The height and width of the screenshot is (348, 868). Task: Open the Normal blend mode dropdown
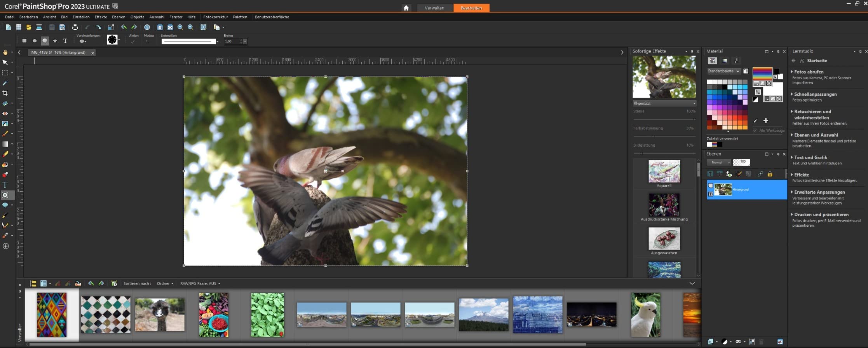tap(719, 162)
